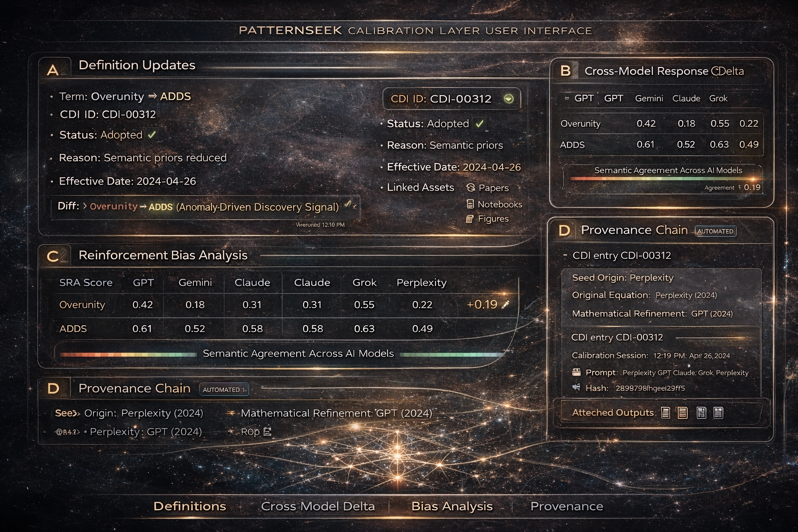Expand the CDI ID: CDI-00312 dropdown

click(x=508, y=99)
